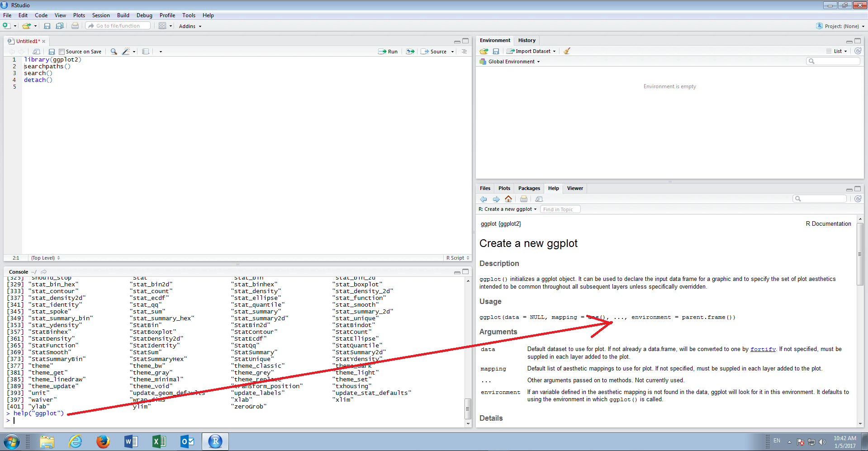This screenshot has height=451, width=868.
Task: Click show in new window icon in editor
Action: (x=36, y=52)
